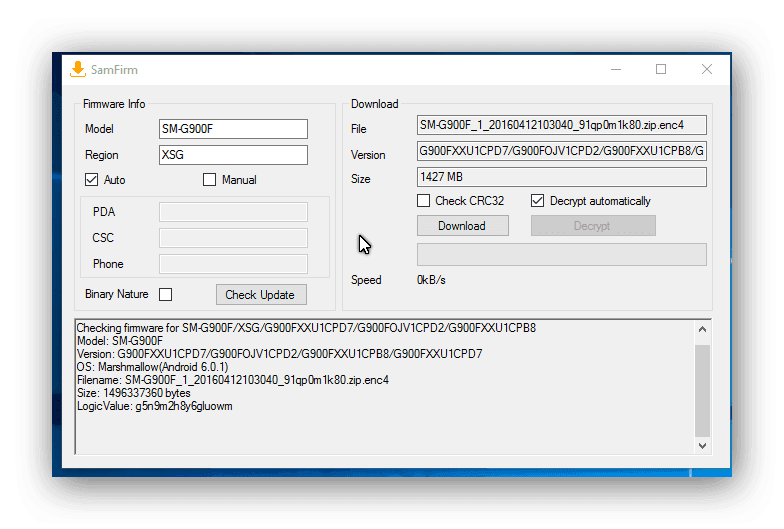Click log line "OS: Marshmallow(Android 6.0.1)"
The image size is (784, 529).
pyautogui.click(x=152, y=367)
